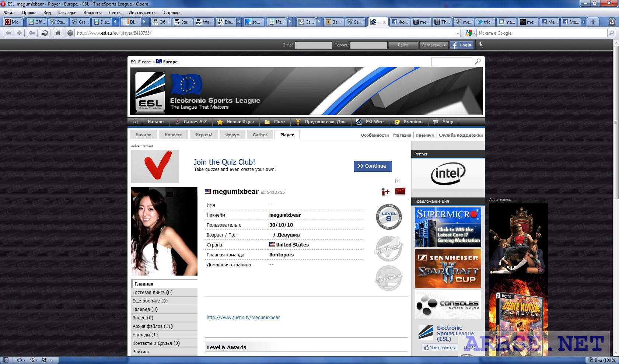Focus the E-Mail input field

(x=314, y=45)
